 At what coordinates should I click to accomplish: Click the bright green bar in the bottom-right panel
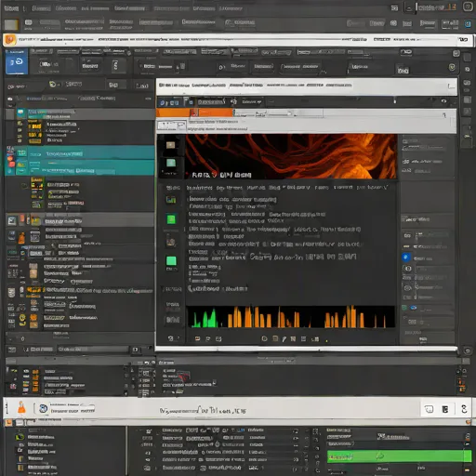(399, 456)
